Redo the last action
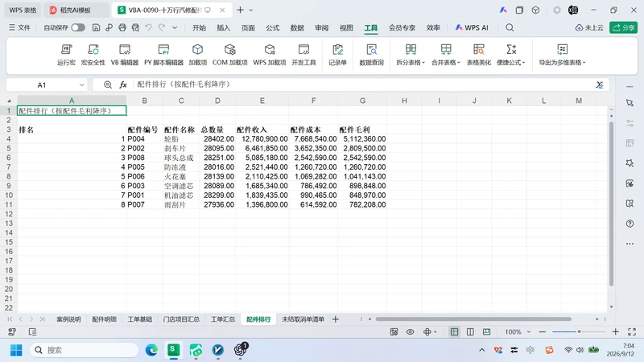Viewport: 644px width, 362px height. click(162, 27)
